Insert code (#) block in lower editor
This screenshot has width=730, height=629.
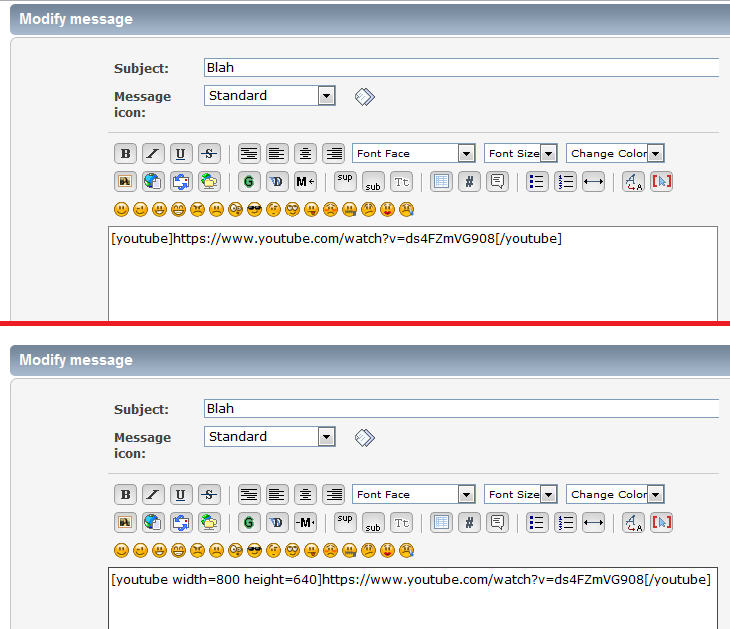(x=469, y=522)
